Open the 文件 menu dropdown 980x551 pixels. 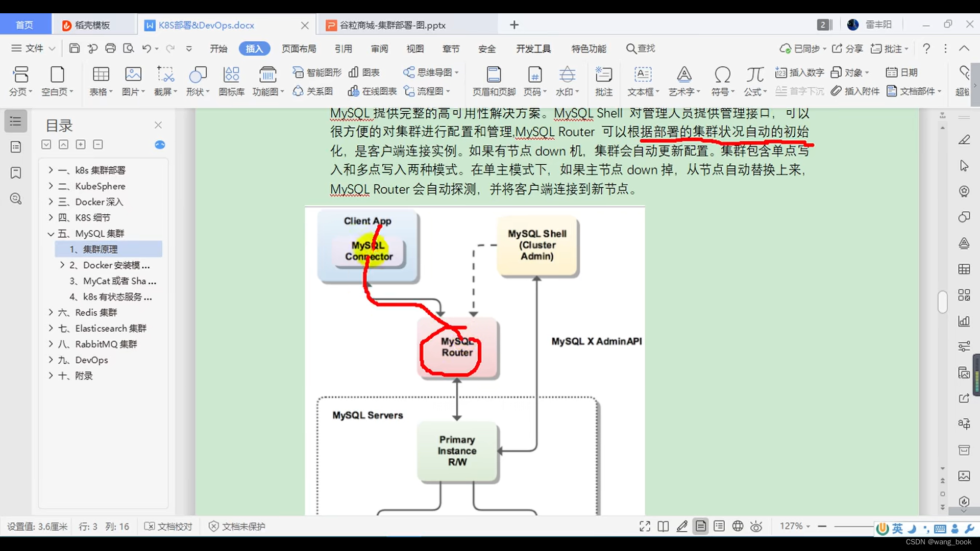coord(33,48)
